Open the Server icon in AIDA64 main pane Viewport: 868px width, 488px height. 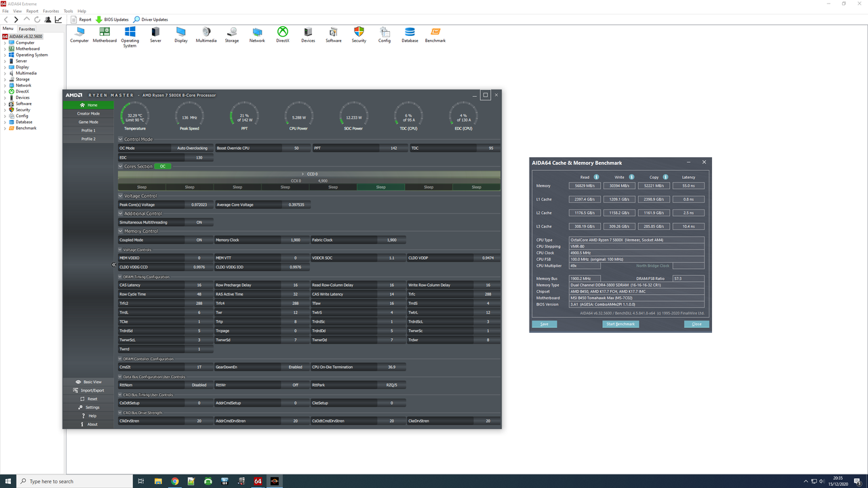pyautogui.click(x=155, y=32)
